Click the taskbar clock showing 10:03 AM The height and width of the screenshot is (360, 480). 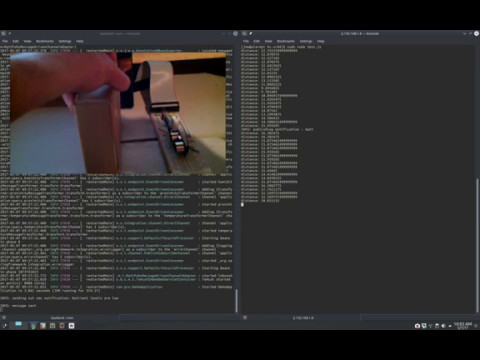(463, 326)
